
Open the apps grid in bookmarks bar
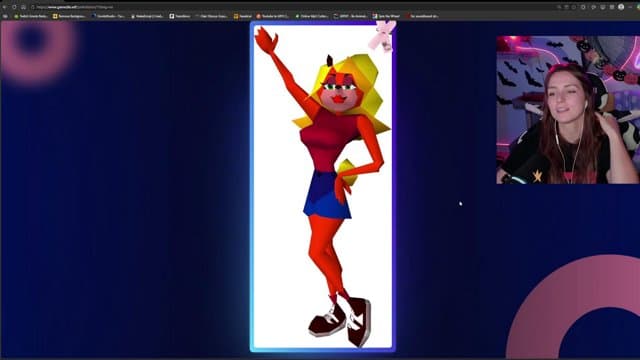click(5, 16)
